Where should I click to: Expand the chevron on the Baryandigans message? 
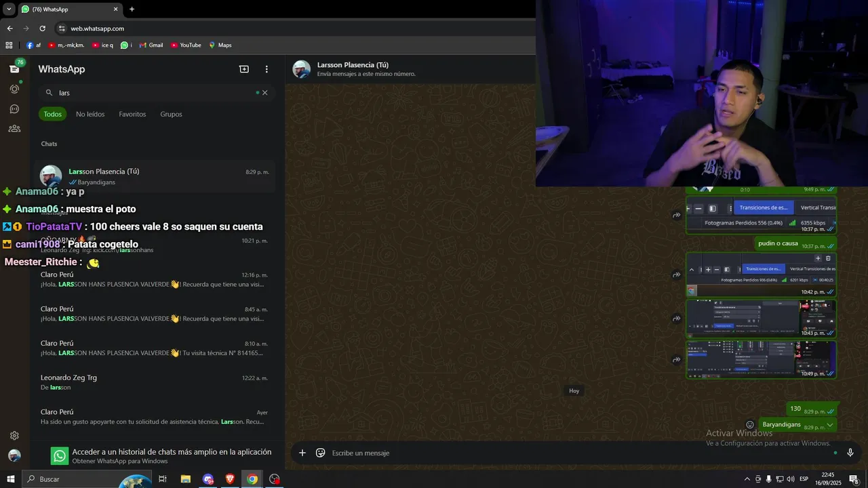point(830,425)
